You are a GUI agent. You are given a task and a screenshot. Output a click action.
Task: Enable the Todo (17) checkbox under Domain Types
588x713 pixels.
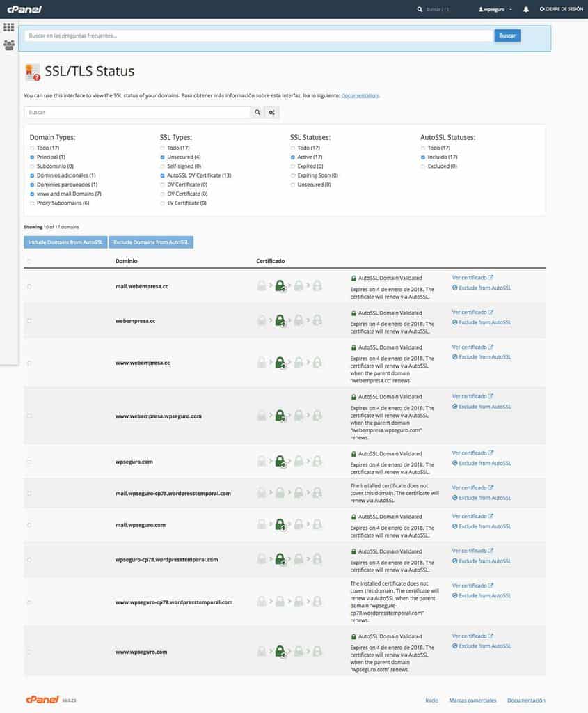click(31, 148)
